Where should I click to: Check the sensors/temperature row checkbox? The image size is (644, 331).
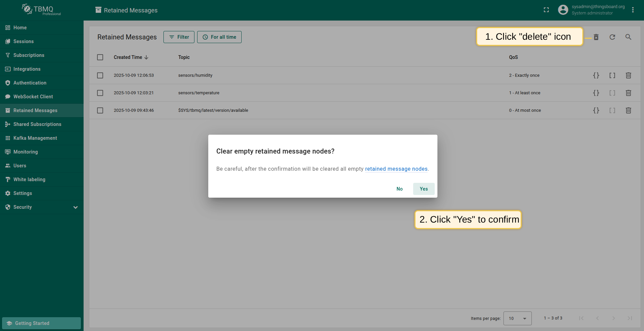coord(100,93)
